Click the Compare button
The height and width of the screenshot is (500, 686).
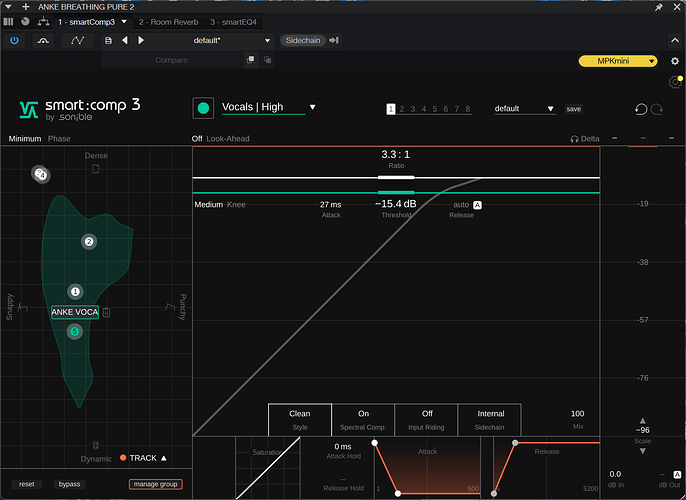tap(172, 60)
